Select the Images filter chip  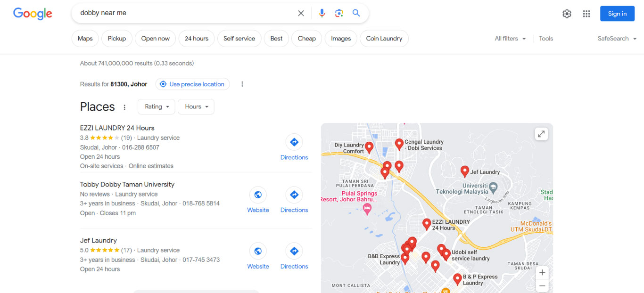coord(341,39)
